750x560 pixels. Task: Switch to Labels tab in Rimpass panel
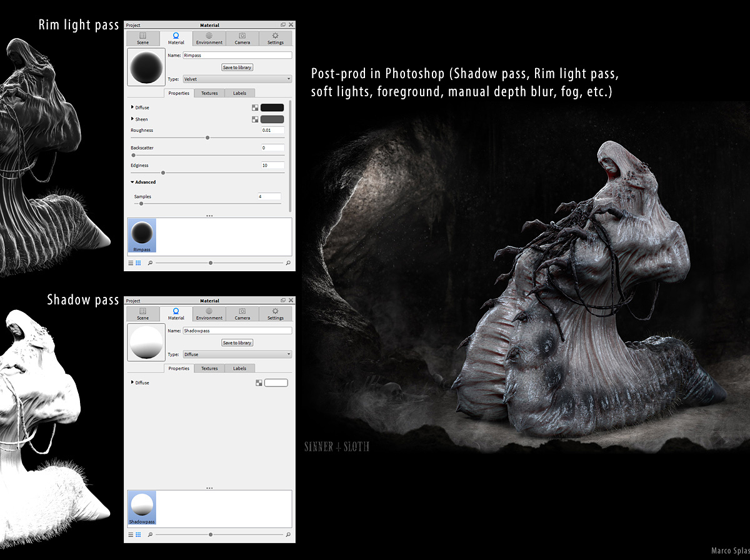coord(239,93)
